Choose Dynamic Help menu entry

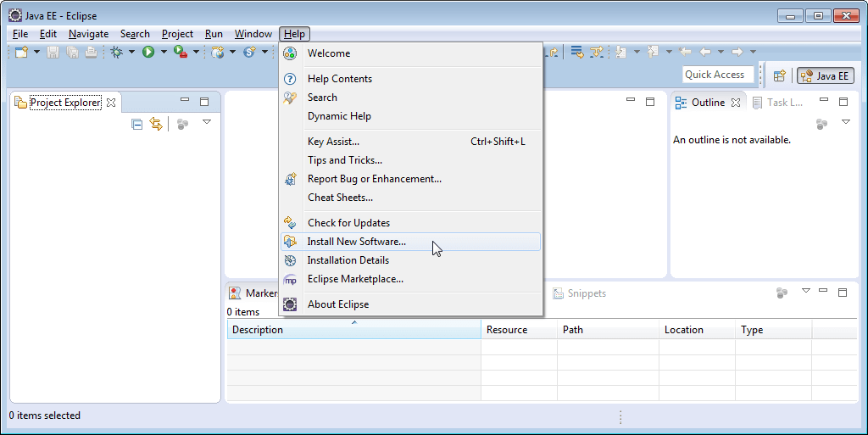(411, 116)
